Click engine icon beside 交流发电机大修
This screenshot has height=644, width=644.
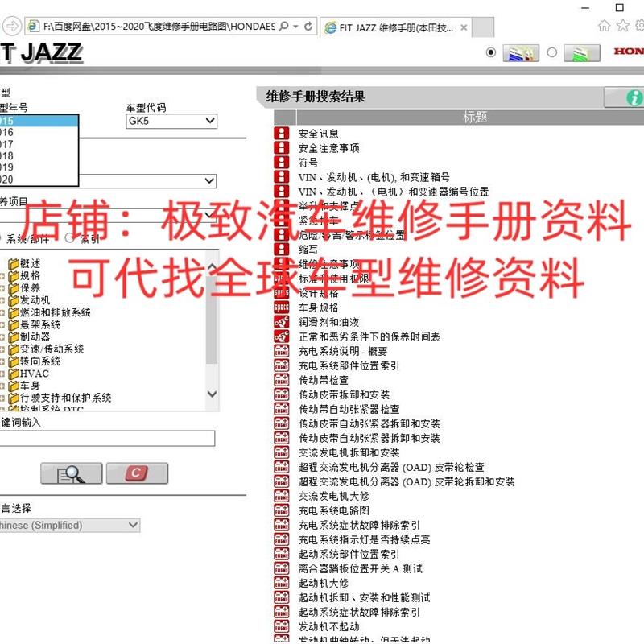(x=281, y=496)
